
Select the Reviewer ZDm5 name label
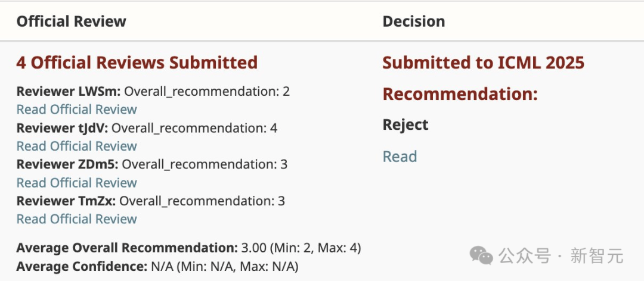tap(67, 164)
